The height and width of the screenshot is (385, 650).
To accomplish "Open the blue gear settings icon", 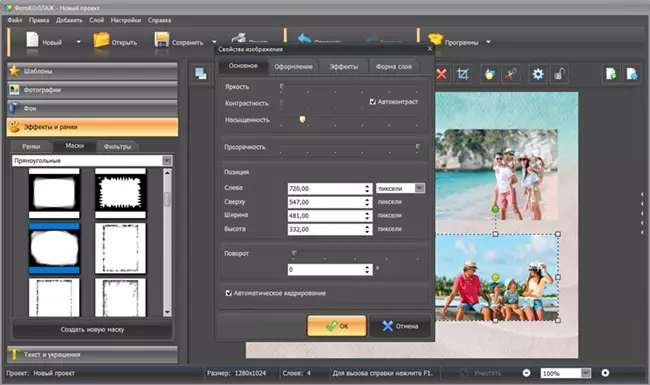I will (x=538, y=74).
